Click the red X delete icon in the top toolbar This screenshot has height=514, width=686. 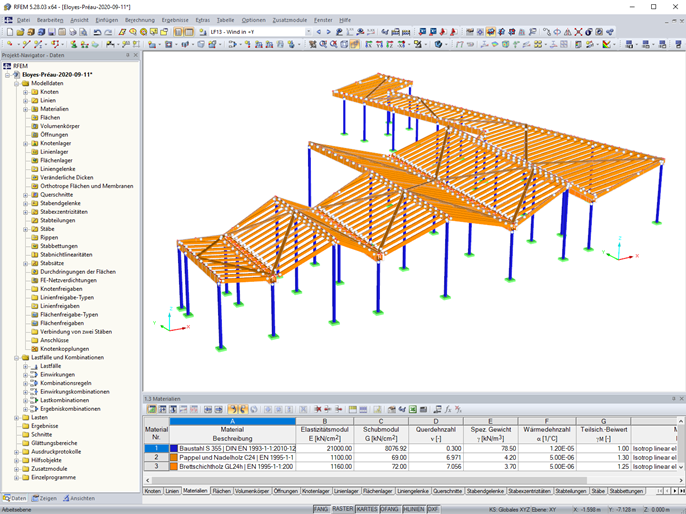(578, 32)
